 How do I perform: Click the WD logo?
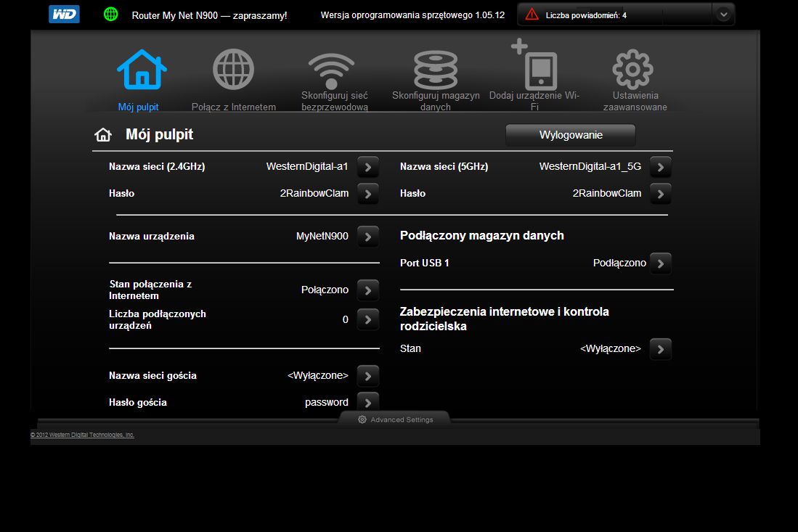(64, 15)
